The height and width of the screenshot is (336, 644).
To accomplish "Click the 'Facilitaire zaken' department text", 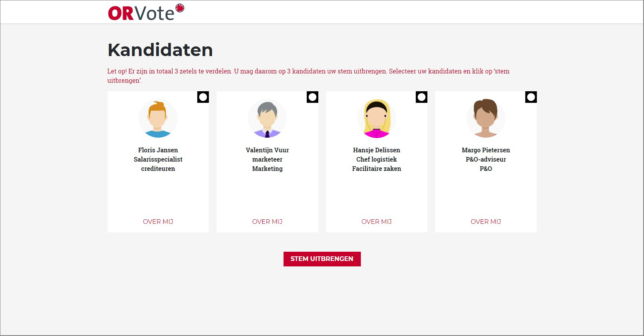I will [377, 169].
